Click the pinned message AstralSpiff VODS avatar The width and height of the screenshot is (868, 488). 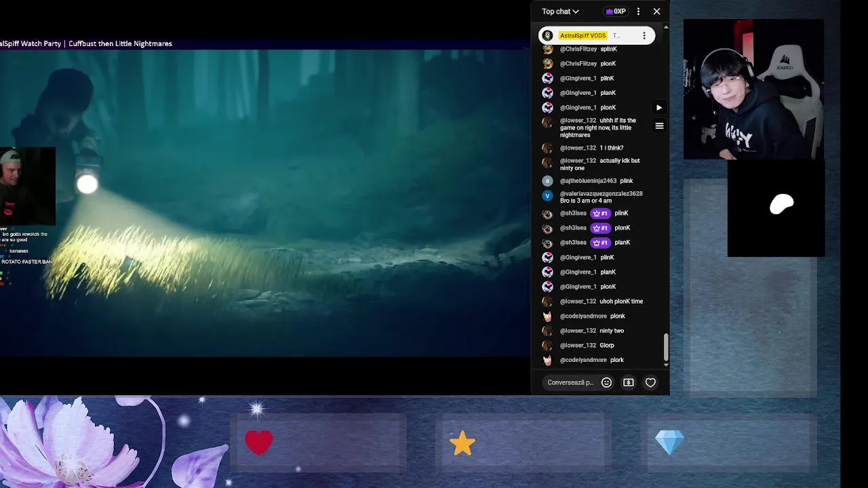(548, 35)
